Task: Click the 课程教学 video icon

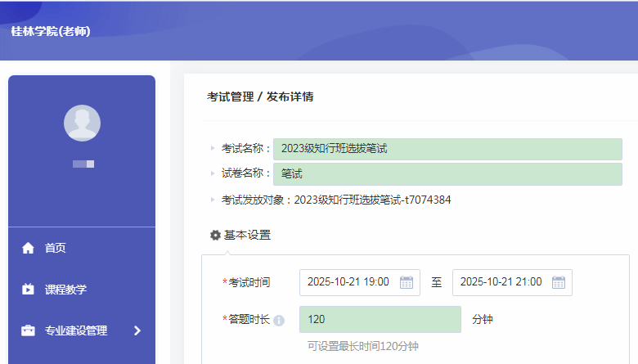Action: point(28,290)
